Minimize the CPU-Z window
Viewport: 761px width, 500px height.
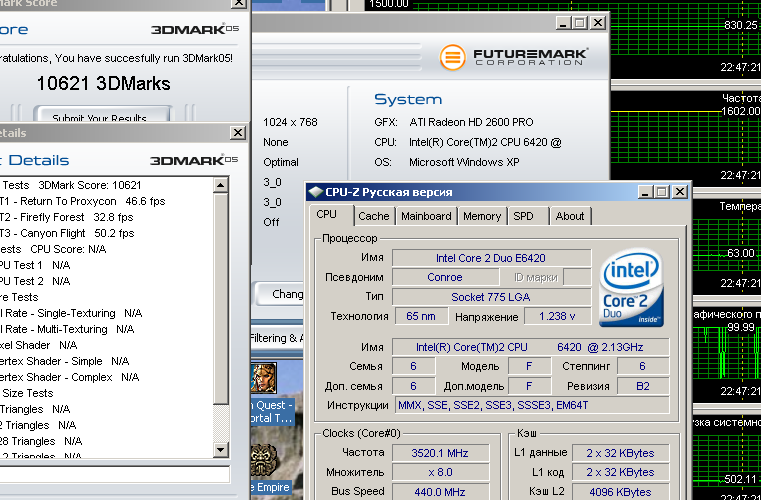(x=645, y=192)
